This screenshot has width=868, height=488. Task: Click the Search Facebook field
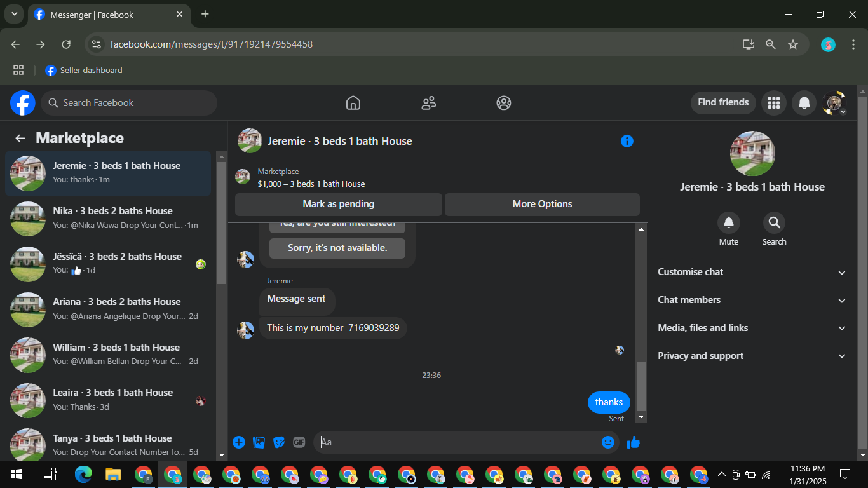tap(129, 103)
